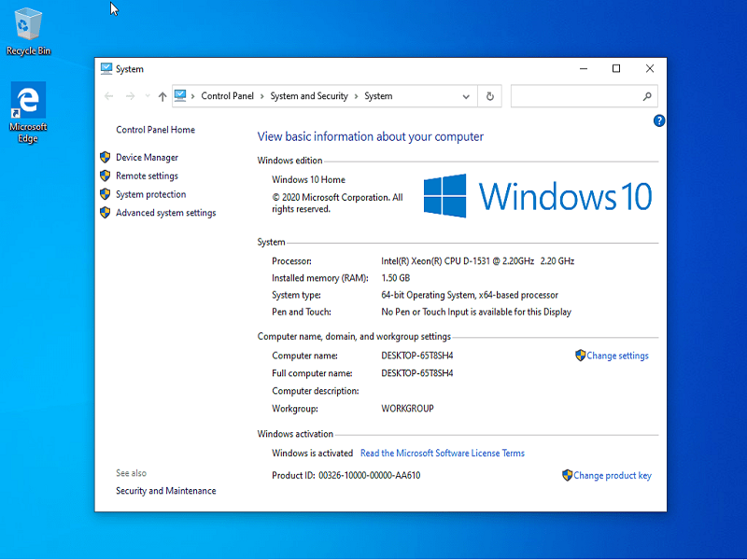747x560 pixels.
Task: Go up one level with the Up arrow
Action: coord(162,97)
